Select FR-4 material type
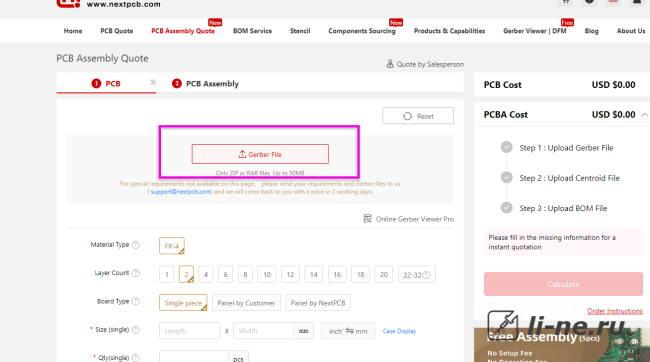This screenshot has height=362, width=650. coord(172,246)
